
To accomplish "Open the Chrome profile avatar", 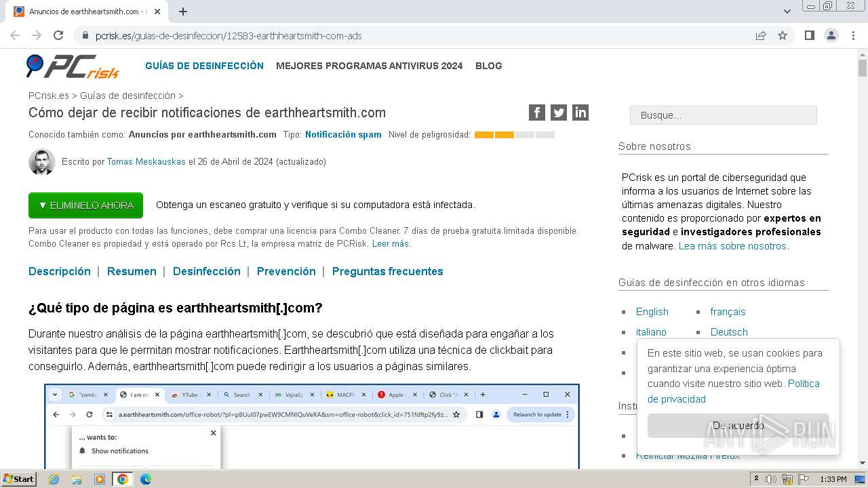I will coord(831,36).
